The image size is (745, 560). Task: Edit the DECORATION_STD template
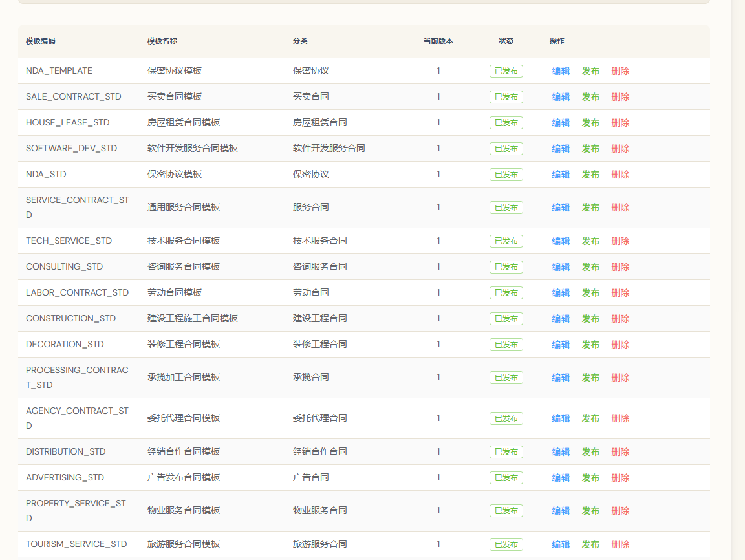(561, 345)
